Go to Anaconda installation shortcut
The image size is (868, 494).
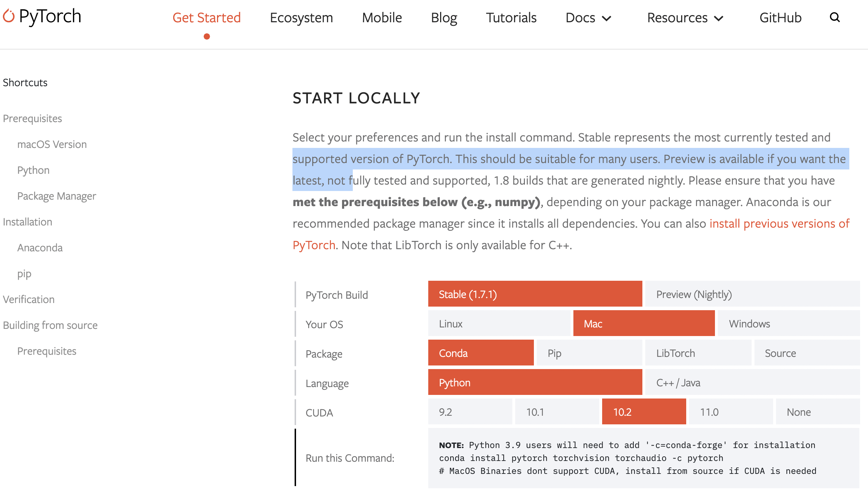(40, 248)
